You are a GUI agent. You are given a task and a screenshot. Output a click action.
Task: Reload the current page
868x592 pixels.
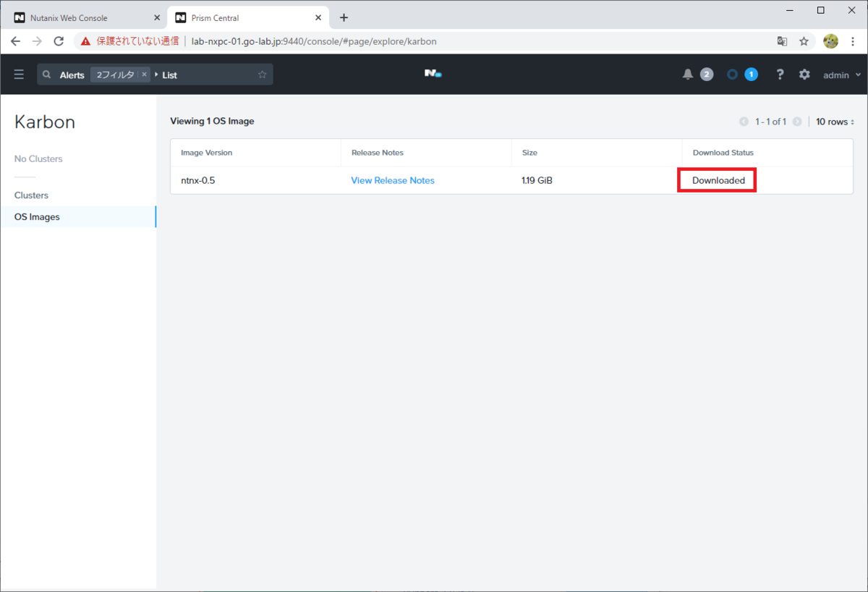(x=59, y=41)
